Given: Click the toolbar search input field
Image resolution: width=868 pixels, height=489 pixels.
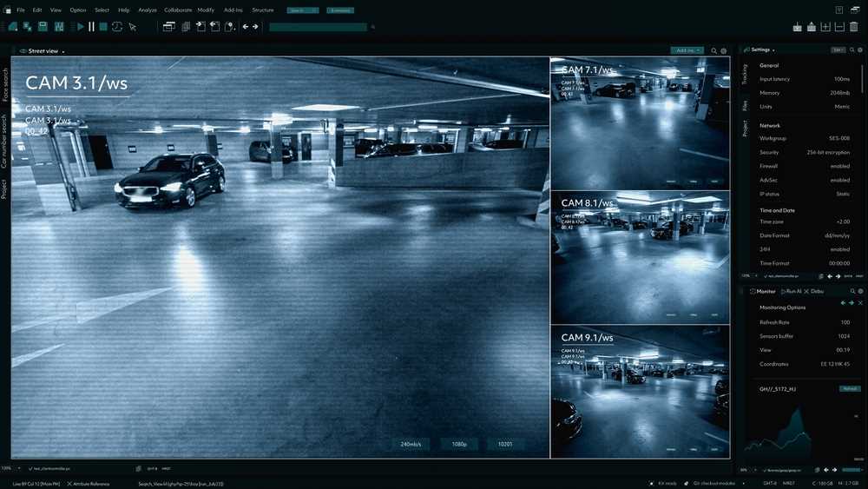Looking at the screenshot, I should tap(318, 27).
